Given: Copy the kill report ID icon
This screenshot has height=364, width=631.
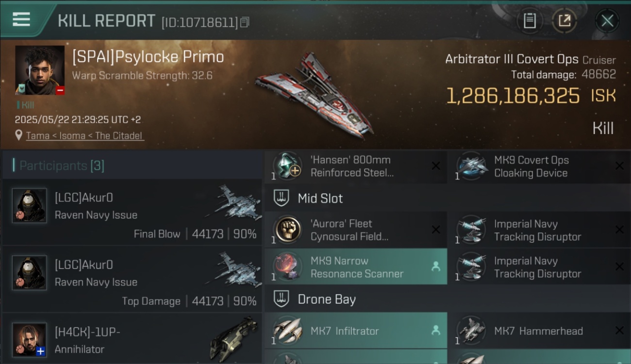Looking at the screenshot, I should pos(245,22).
